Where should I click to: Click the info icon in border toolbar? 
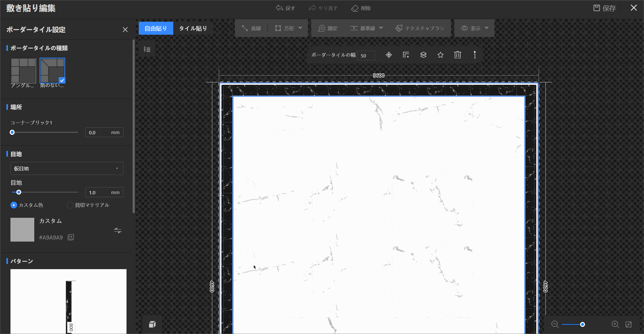pyautogui.click(x=475, y=55)
